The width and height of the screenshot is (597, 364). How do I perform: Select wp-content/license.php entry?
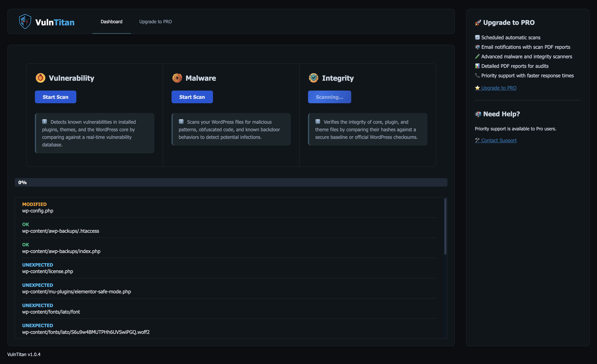pyautogui.click(x=229, y=268)
